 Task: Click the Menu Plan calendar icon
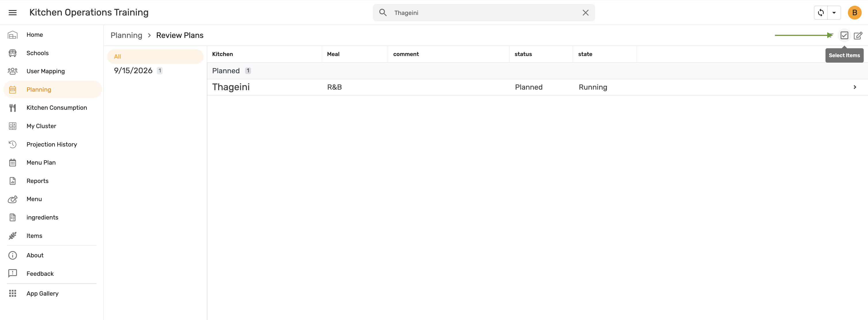[12, 162]
